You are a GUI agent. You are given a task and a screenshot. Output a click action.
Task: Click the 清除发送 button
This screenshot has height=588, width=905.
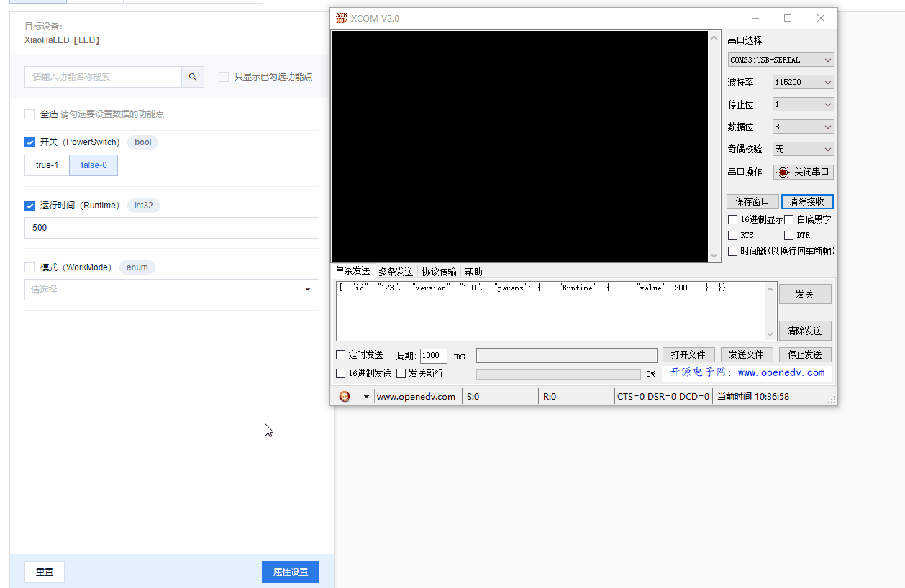pos(805,331)
